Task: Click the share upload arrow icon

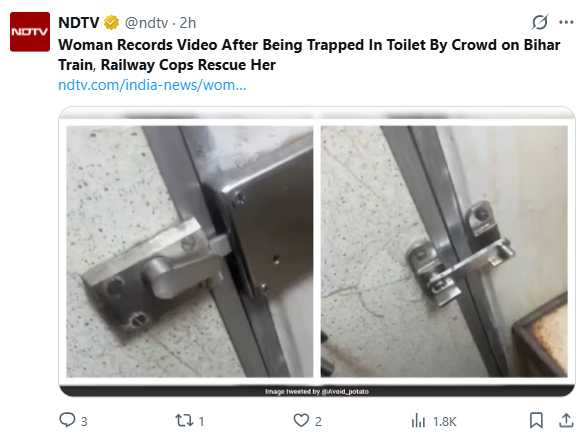Action: pos(566,420)
